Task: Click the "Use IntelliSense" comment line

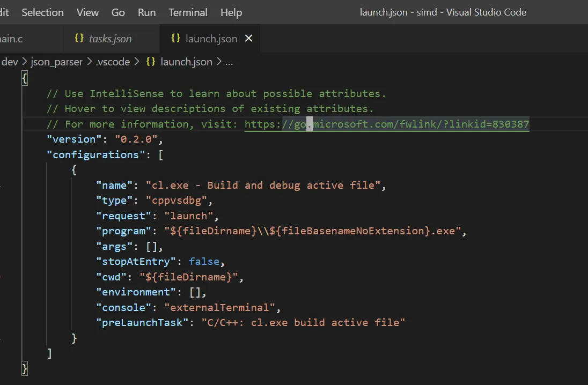Action: (x=216, y=94)
